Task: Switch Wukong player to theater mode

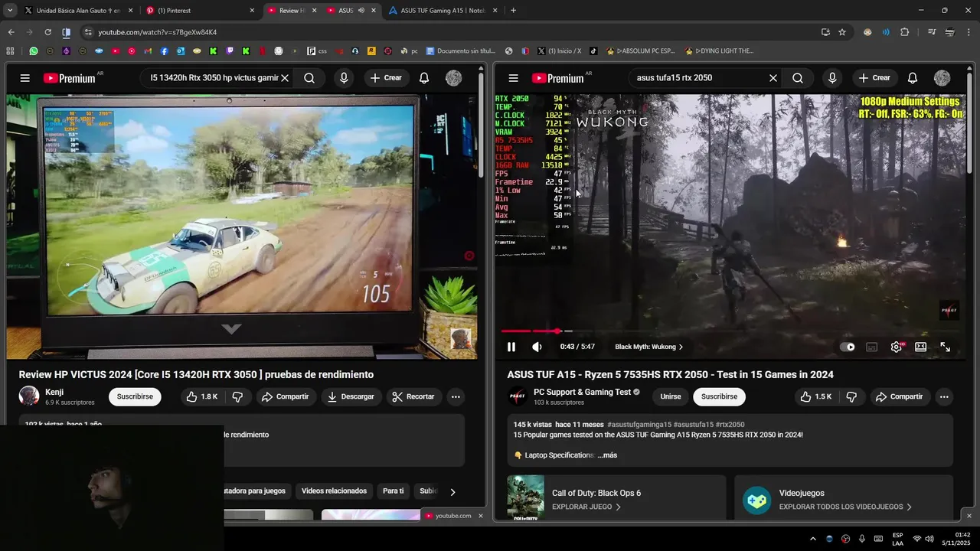Action: [921, 347]
